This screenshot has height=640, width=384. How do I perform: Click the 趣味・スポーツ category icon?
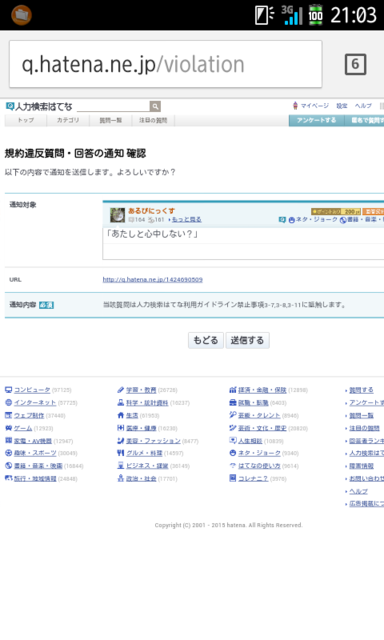click(9, 453)
